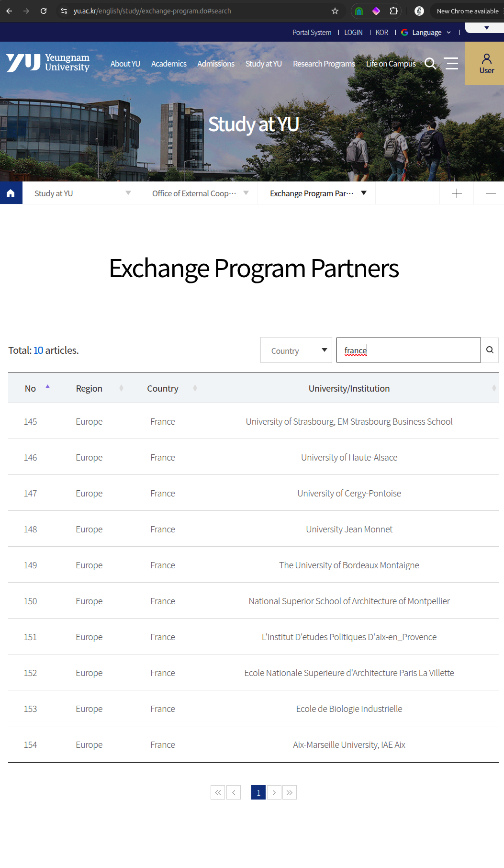
Task: Click the browser address bar URL
Action: [152, 11]
